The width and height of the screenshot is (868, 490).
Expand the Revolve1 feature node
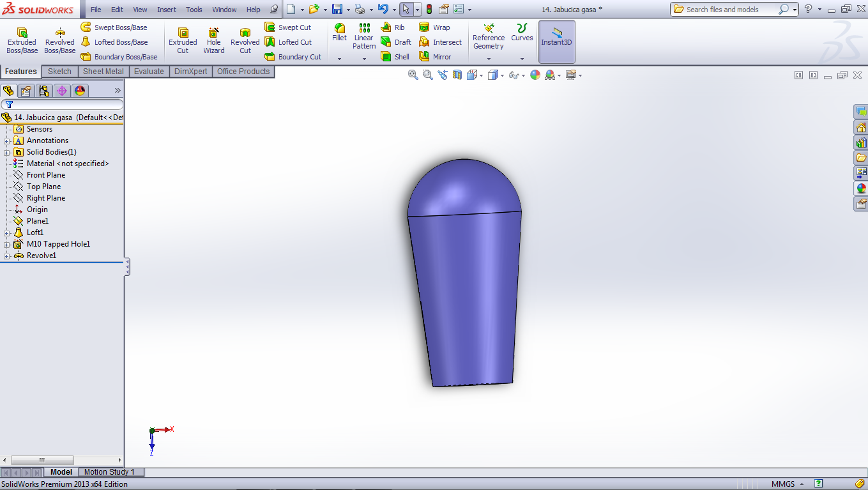(x=6, y=256)
